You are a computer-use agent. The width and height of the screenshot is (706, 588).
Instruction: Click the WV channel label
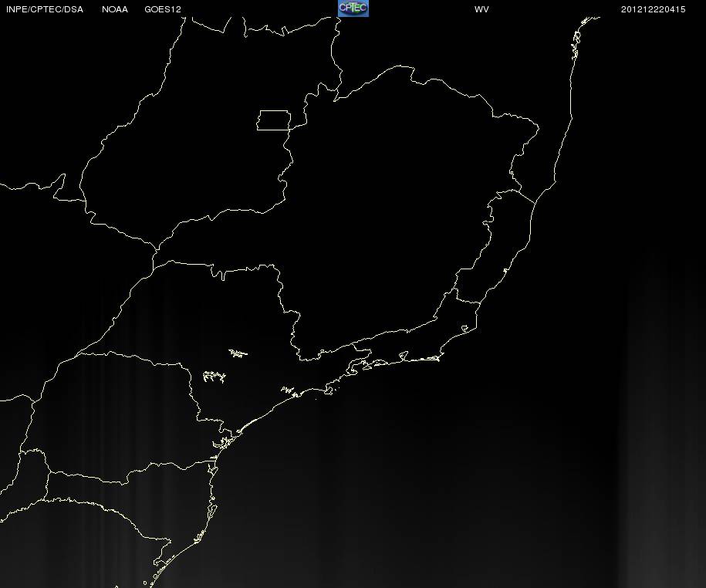click(481, 9)
